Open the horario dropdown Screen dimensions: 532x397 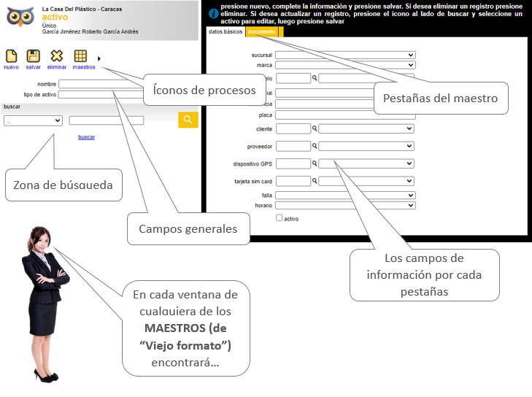(x=345, y=205)
